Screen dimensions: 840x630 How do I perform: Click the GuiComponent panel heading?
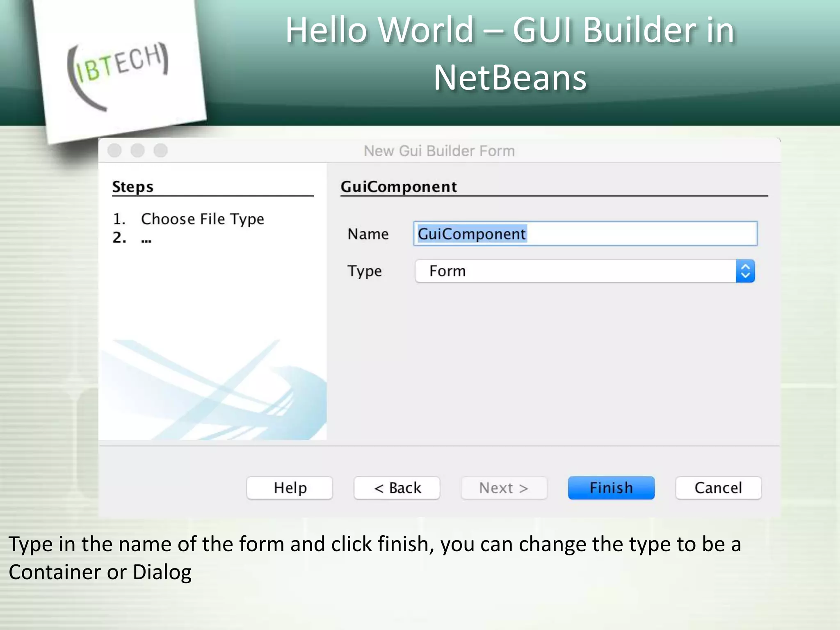399,187
